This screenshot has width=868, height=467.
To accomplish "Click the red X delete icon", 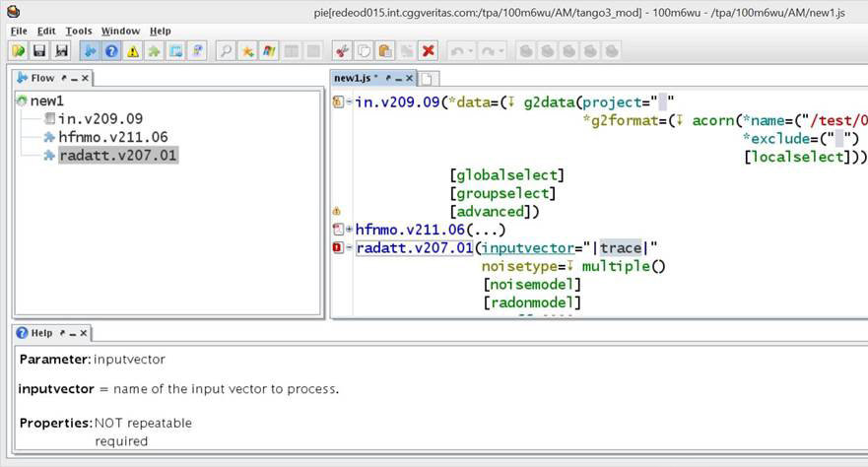I will (428, 51).
